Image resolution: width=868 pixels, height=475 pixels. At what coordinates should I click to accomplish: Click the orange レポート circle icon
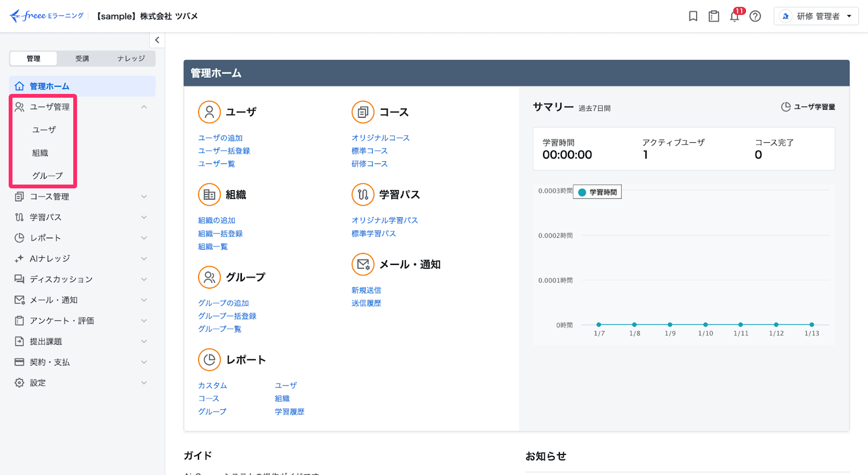point(209,359)
